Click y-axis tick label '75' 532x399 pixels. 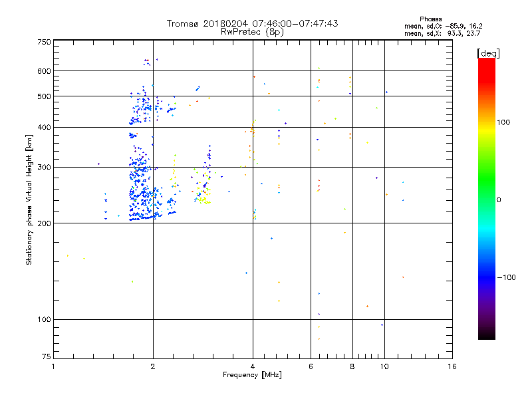pyautogui.click(x=47, y=356)
